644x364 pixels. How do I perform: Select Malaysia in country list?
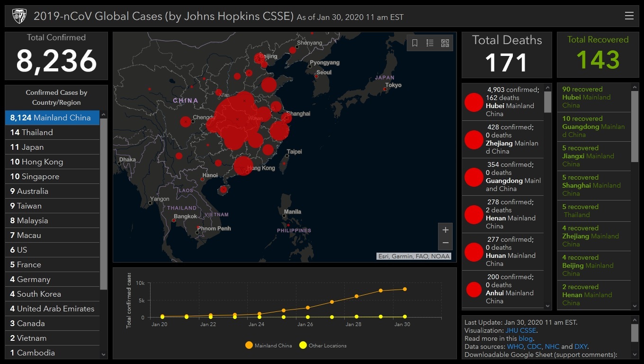52,220
